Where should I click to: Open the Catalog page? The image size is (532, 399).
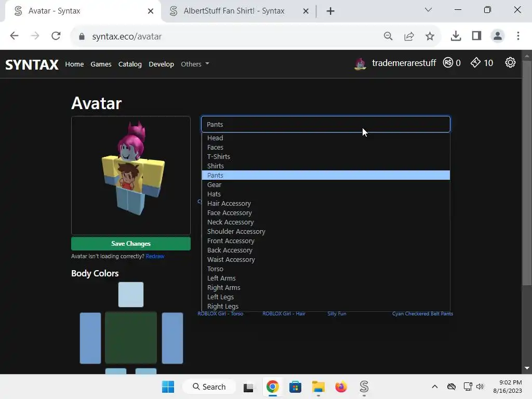tap(130, 64)
